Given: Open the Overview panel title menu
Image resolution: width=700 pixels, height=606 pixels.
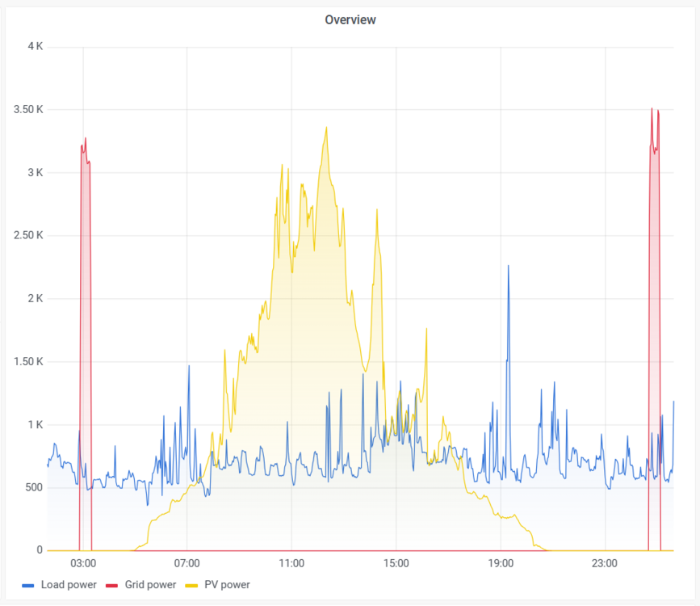Looking at the screenshot, I should point(350,19).
